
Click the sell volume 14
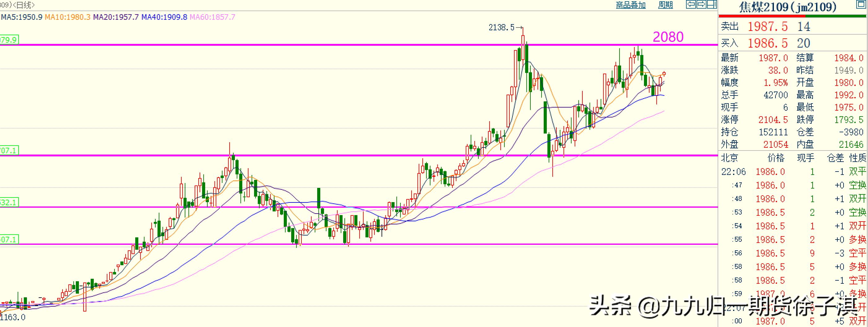pyautogui.click(x=804, y=27)
